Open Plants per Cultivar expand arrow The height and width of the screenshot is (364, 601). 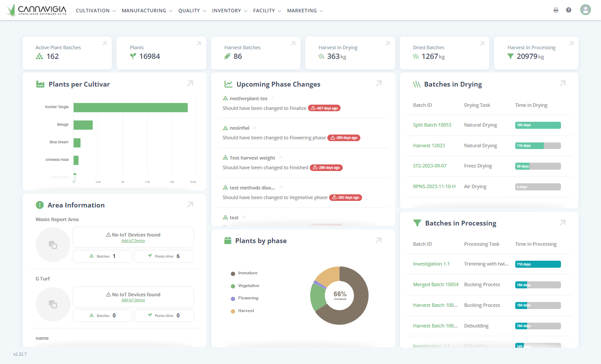click(190, 84)
